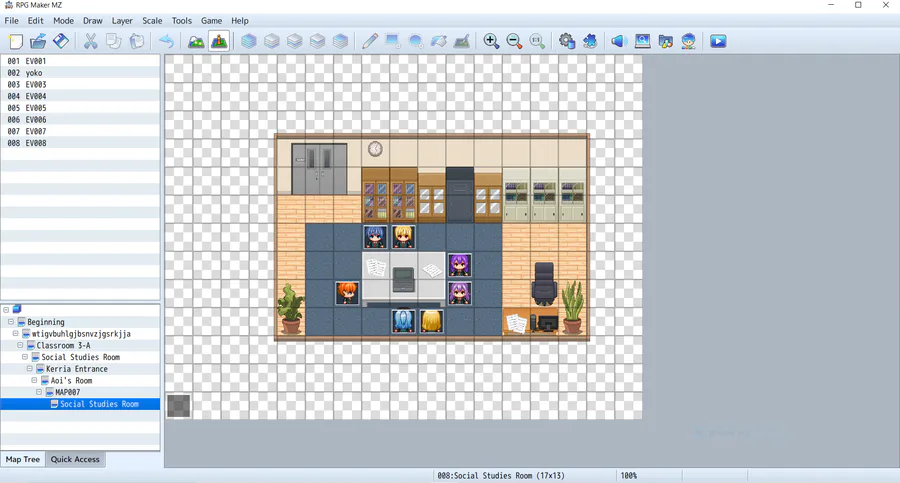Image resolution: width=900 pixels, height=483 pixels.
Task: Open the Plugin Manager puzzle icon
Action: (x=590, y=41)
